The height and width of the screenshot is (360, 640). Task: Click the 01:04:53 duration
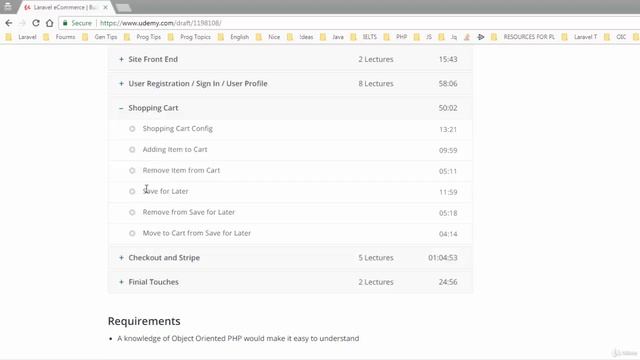coord(442,258)
